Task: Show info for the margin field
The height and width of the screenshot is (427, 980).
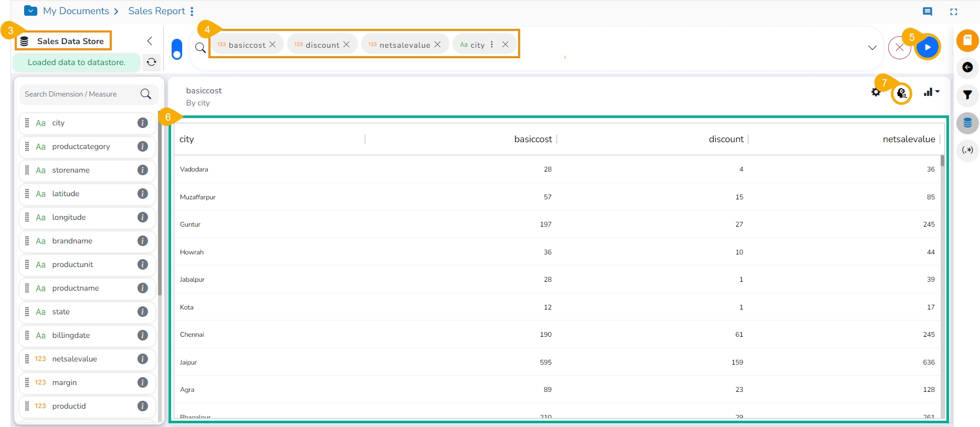Action: pos(143,382)
